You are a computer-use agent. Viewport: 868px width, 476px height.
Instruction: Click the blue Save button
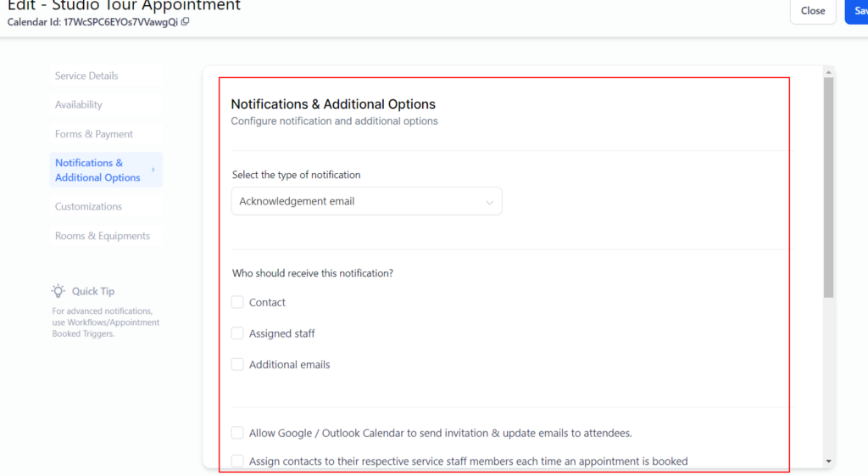856,11
